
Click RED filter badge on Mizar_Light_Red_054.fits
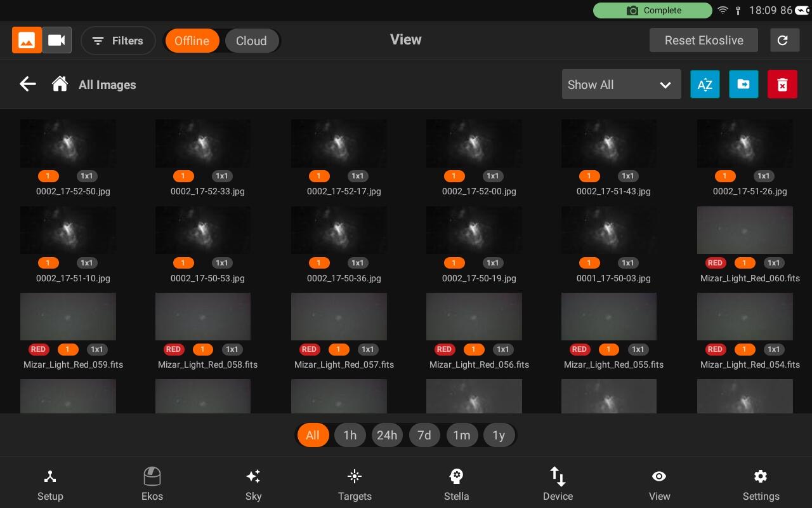[715, 349]
